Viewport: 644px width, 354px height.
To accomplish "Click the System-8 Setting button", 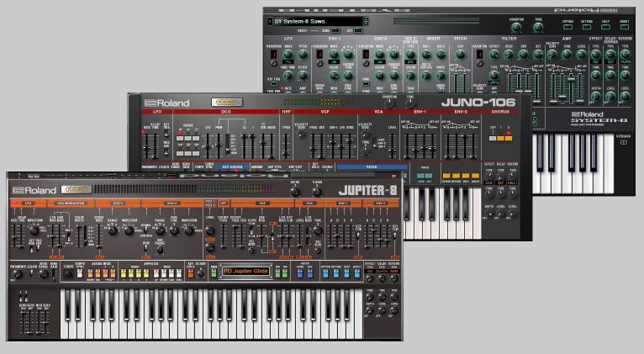I will [x=587, y=27].
